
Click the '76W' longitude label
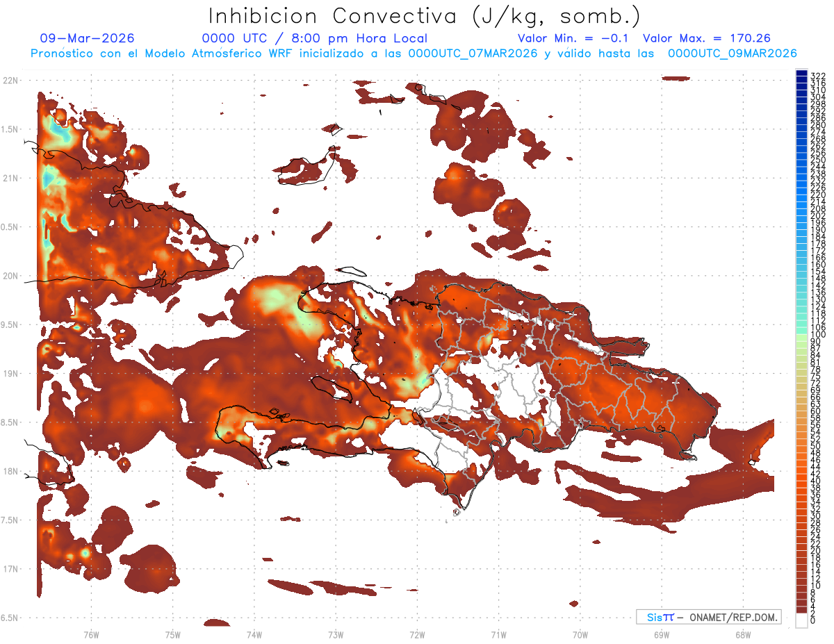tap(91, 634)
